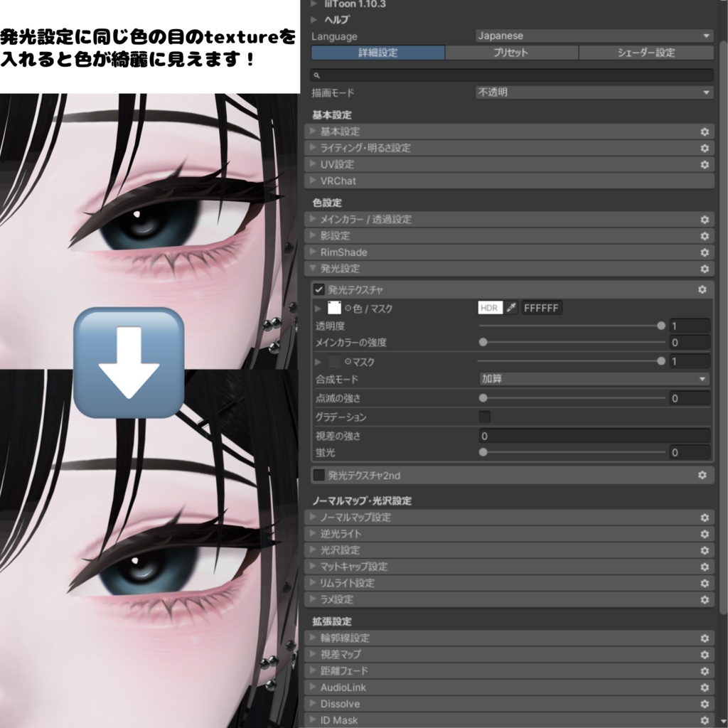The height and width of the screenshot is (728, 728).
Task: Open the object picker circle beside 色 / マスク
Action: (x=347, y=309)
